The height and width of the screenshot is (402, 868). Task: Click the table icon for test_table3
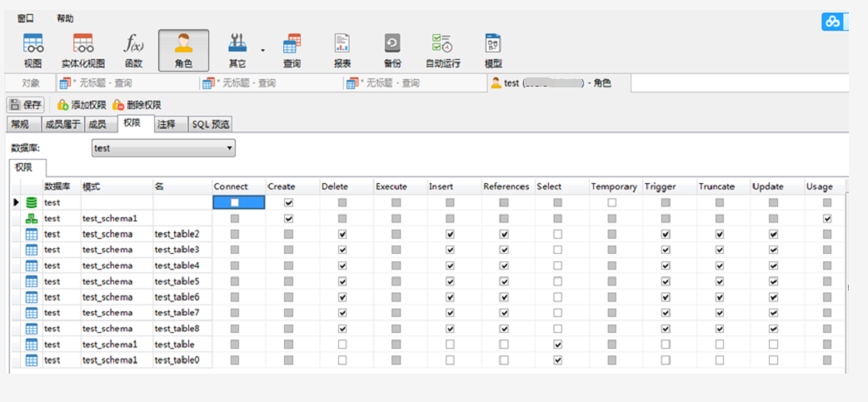tap(32, 250)
